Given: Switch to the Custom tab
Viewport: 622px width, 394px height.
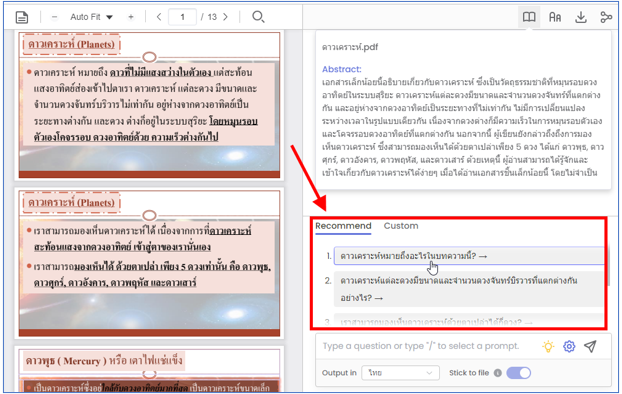Looking at the screenshot, I should point(401,226).
